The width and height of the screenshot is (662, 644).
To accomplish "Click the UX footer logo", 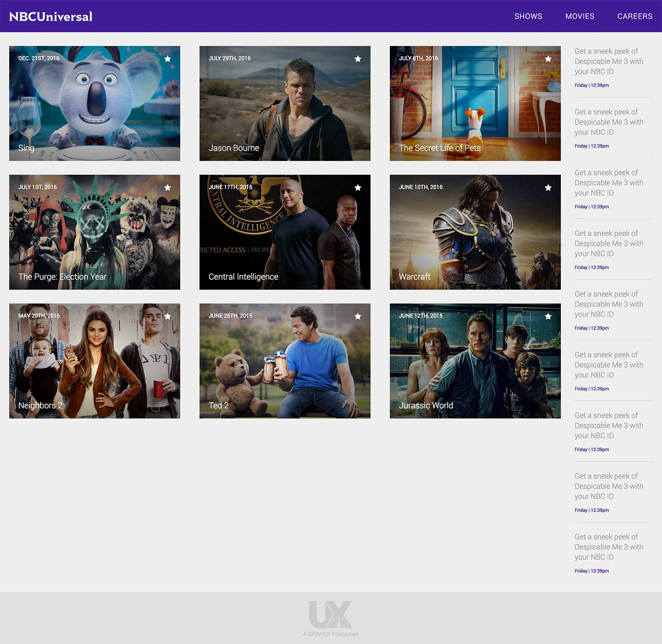I will point(331,615).
